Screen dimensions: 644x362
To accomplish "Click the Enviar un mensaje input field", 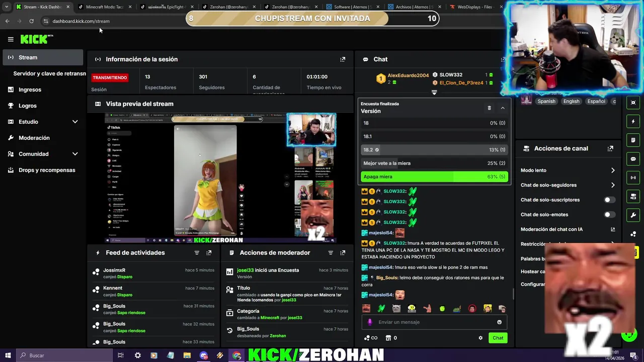I will pyautogui.click(x=434, y=322).
